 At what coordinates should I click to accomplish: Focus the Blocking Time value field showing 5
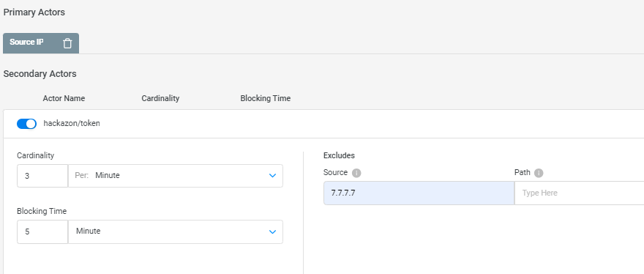pos(42,232)
